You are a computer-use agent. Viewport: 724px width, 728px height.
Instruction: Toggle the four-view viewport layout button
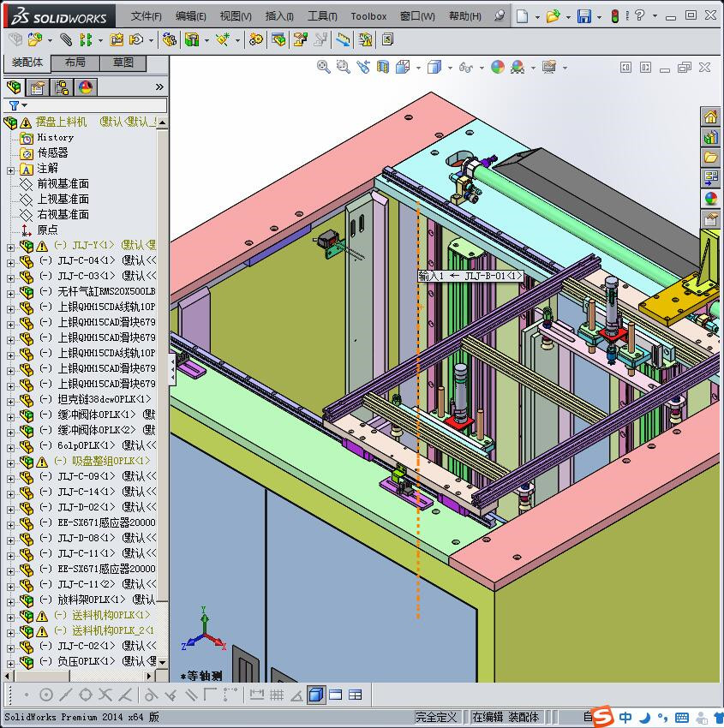pyautogui.click(x=355, y=695)
